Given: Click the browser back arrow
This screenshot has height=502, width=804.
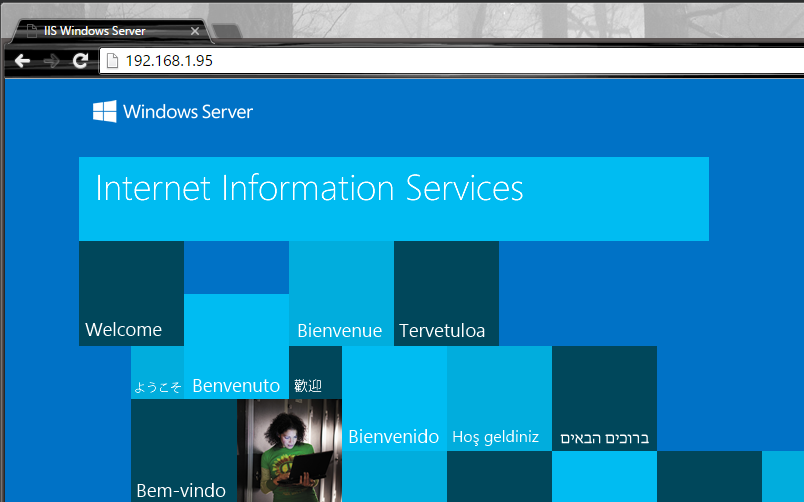Looking at the screenshot, I should [23, 61].
